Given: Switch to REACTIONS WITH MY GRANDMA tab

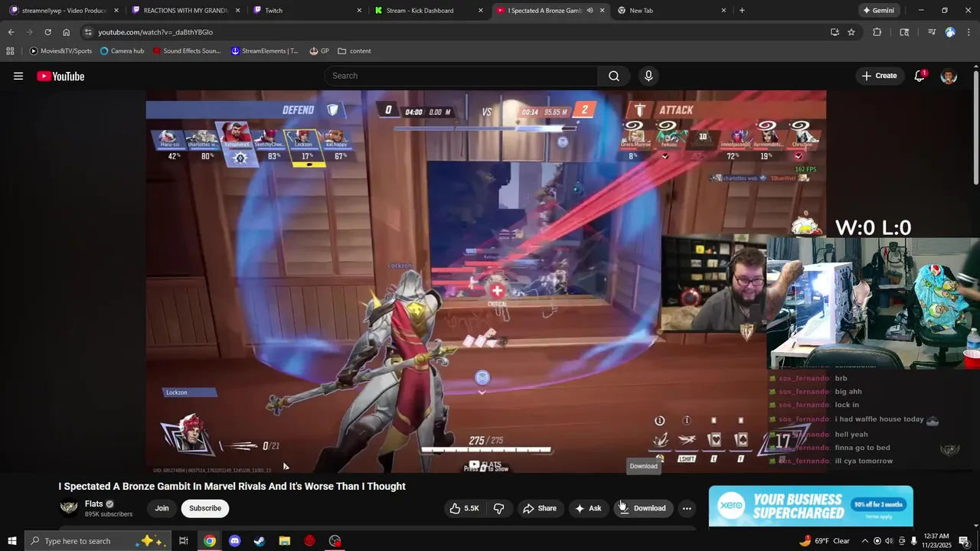Looking at the screenshot, I should [185, 11].
